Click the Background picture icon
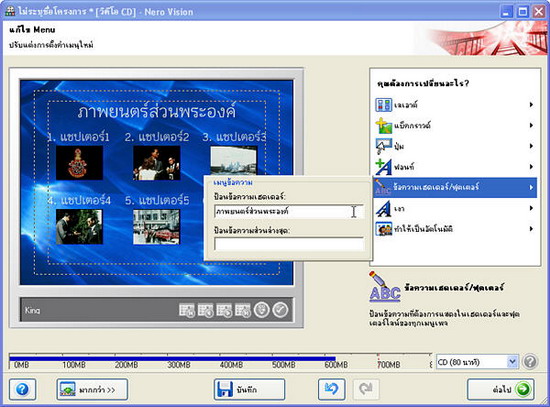550x407 pixels. click(x=383, y=125)
